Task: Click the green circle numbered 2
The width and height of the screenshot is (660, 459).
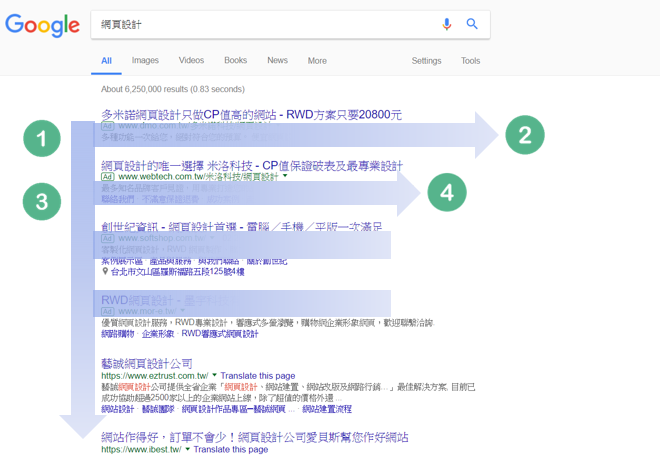Action: [525, 134]
